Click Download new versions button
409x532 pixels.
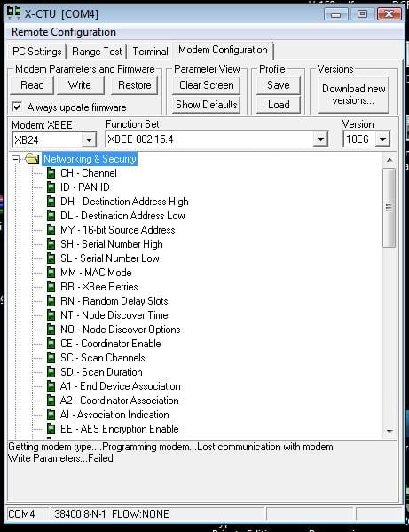(353, 95)
